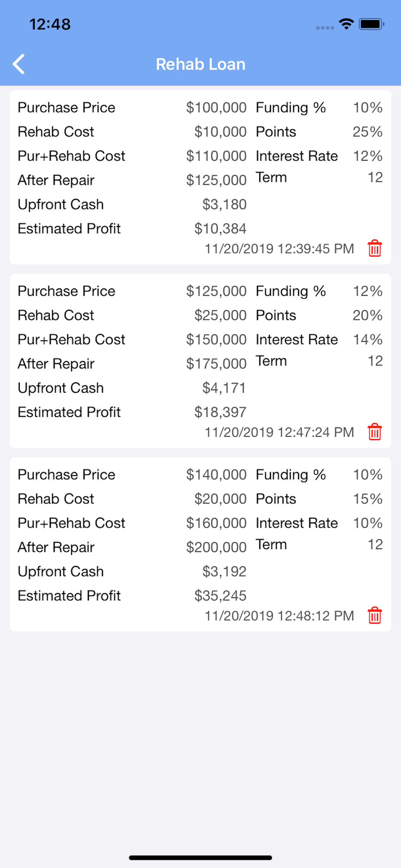Select the $18,397 estimated profit value
401x868 pixels.
(220, 412)
